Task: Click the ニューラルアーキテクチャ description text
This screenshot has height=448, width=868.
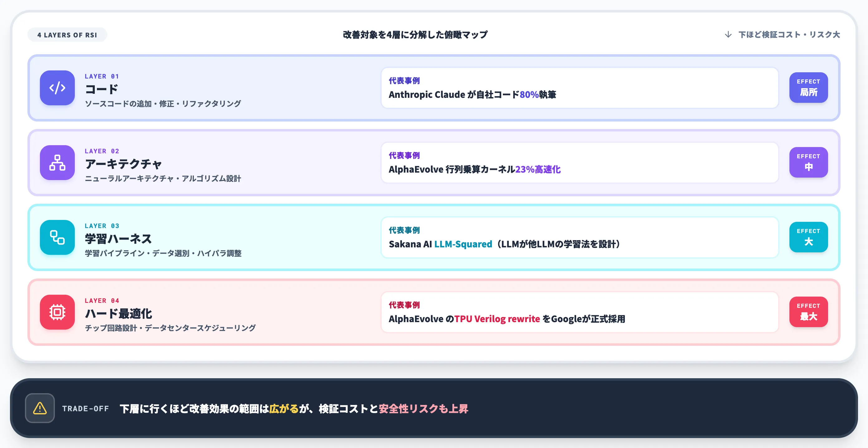Action: [163, 179]
